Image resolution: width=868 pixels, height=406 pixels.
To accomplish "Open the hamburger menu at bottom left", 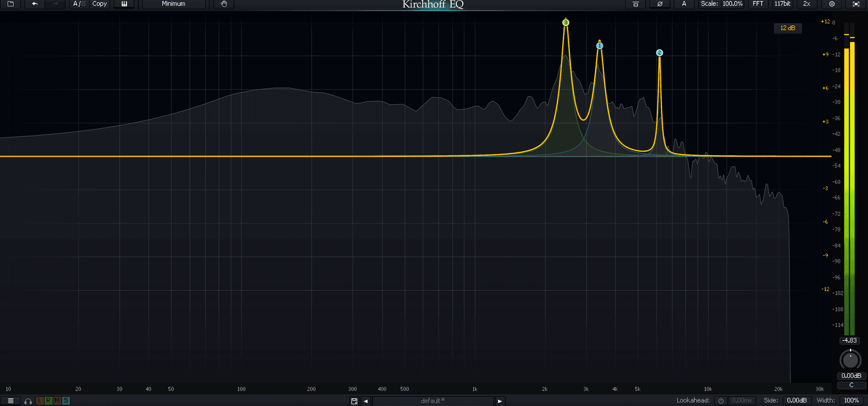I will (x=10, y=401).
